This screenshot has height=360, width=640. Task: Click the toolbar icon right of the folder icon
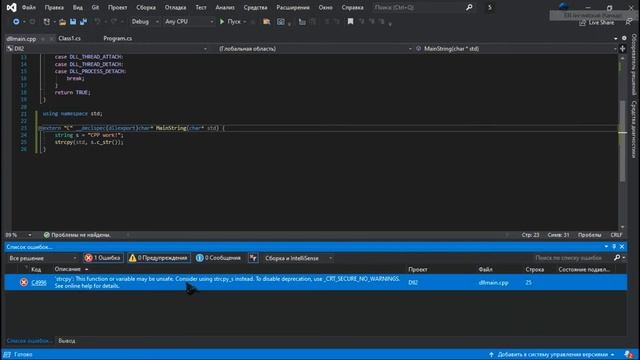(281, 22)
